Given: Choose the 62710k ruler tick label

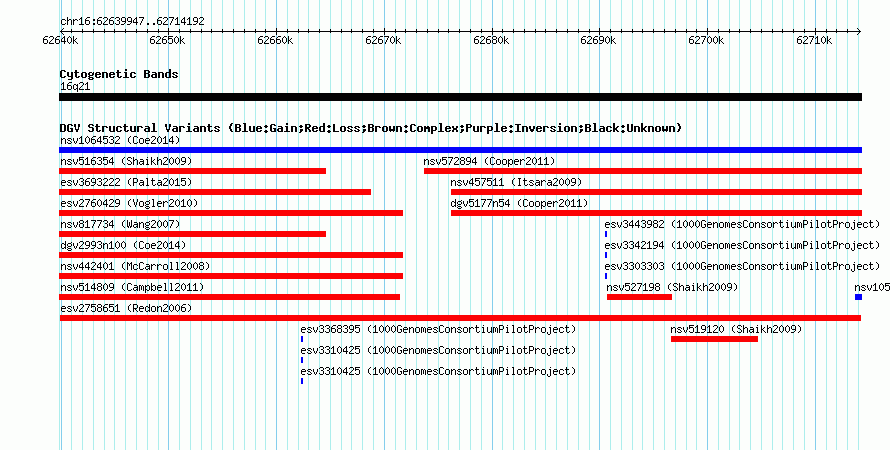Looking at the screenshot, I should (x=814, y=40).
